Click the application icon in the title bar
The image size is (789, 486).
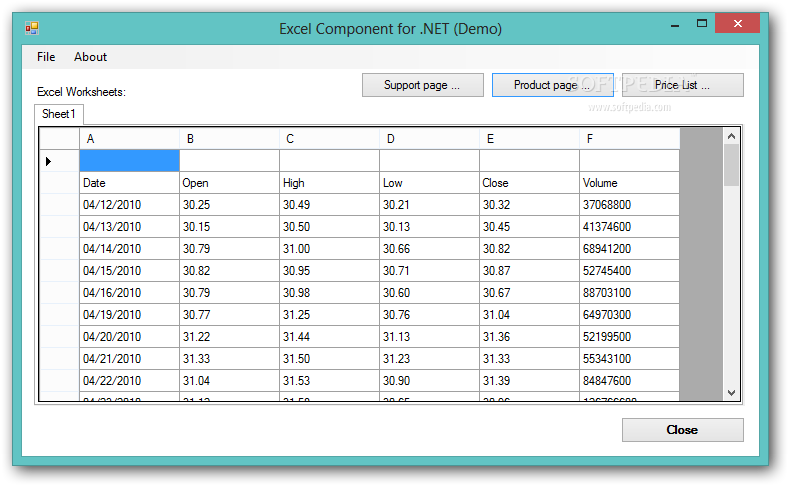point(32,28)
